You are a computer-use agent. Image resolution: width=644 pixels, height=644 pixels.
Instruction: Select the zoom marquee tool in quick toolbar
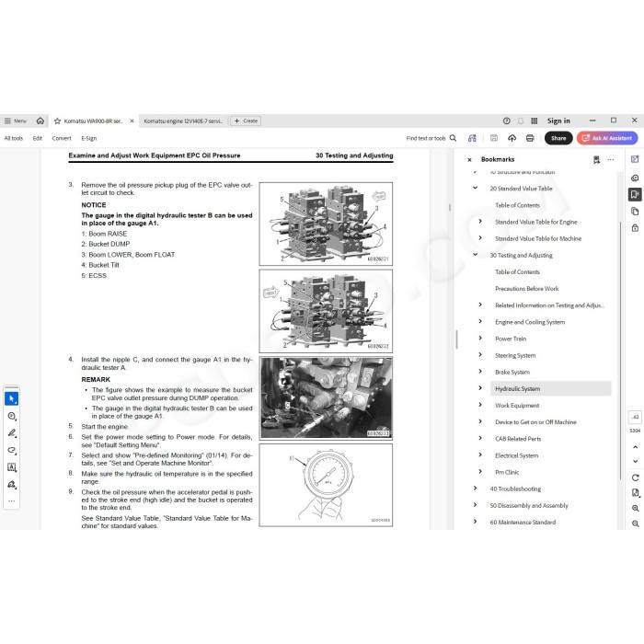point(11,417)
